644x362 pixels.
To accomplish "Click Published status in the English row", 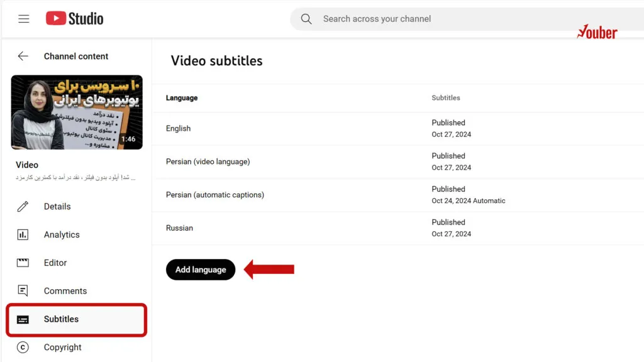I will point(448,123).
